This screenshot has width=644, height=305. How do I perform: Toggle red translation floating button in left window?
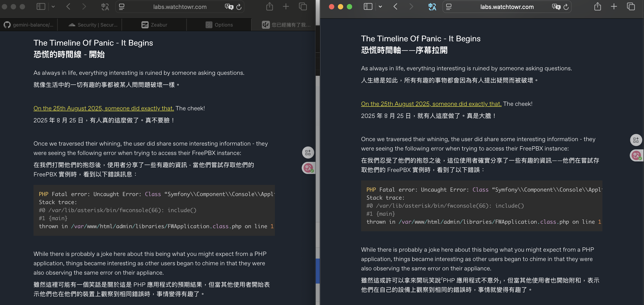pyautogui.click(x=308, y=168)
